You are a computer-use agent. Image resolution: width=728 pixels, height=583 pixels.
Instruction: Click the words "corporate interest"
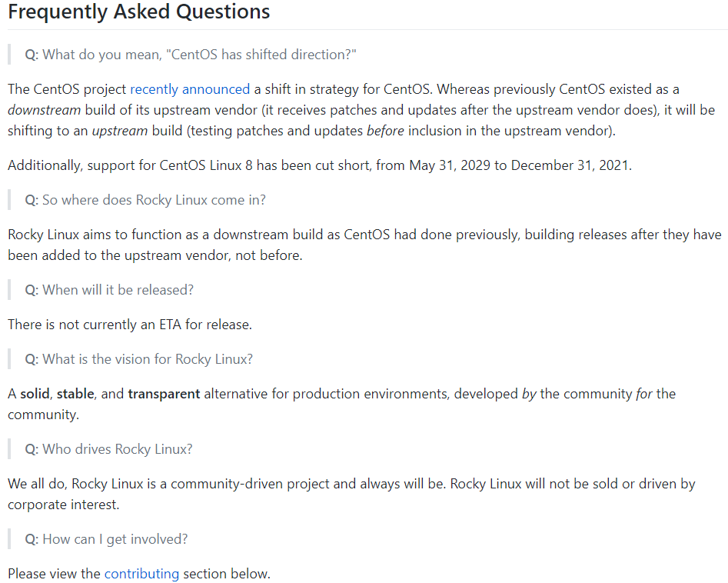tap(62, 505)
